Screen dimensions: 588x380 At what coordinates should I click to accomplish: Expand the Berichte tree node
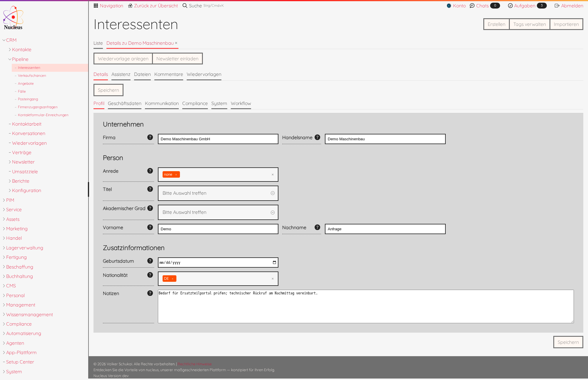[10, 181]
